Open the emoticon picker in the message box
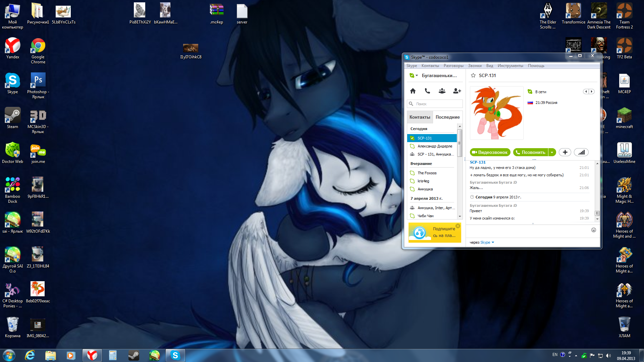The width and height of the screenshot is (644, 362). click(x=593, y=230)
